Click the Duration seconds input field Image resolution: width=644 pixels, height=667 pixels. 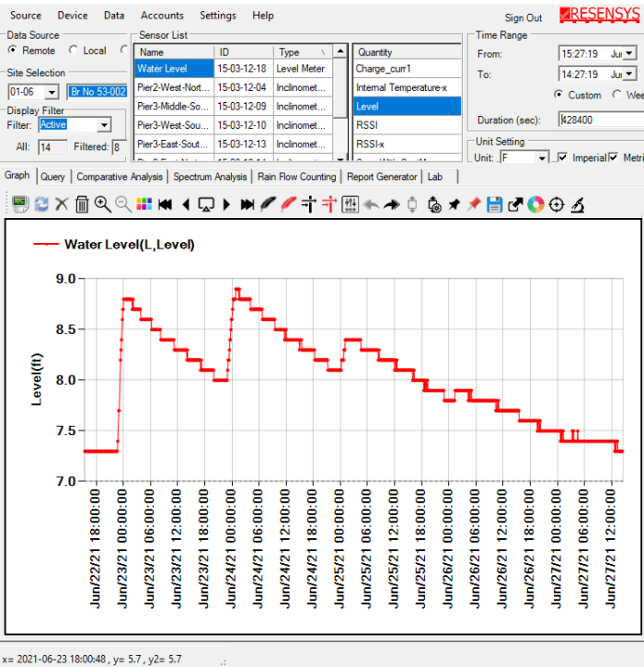(x=600, y=121)
